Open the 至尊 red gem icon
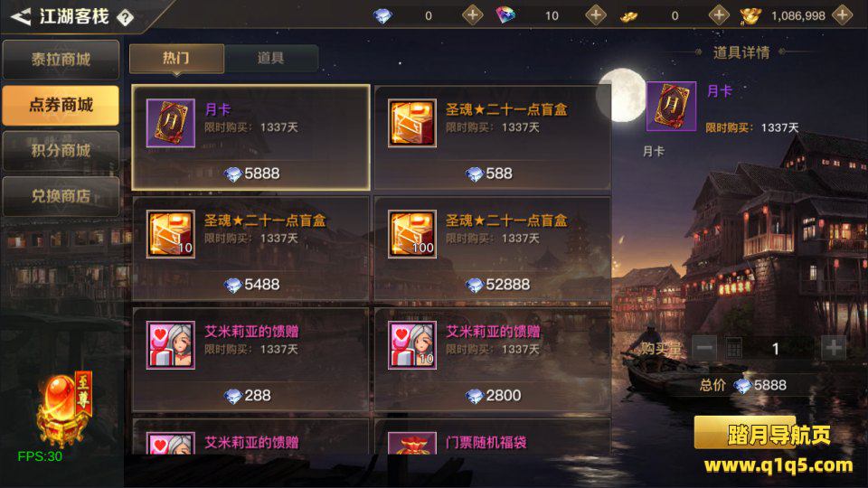Screen dimensions: 868x488 coord(63,408)
